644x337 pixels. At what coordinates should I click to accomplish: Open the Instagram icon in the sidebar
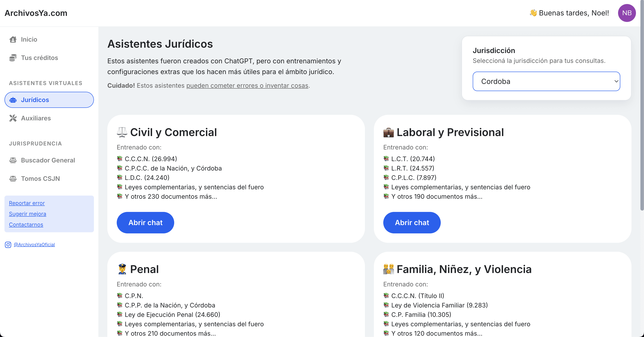(x=8, y=245)
